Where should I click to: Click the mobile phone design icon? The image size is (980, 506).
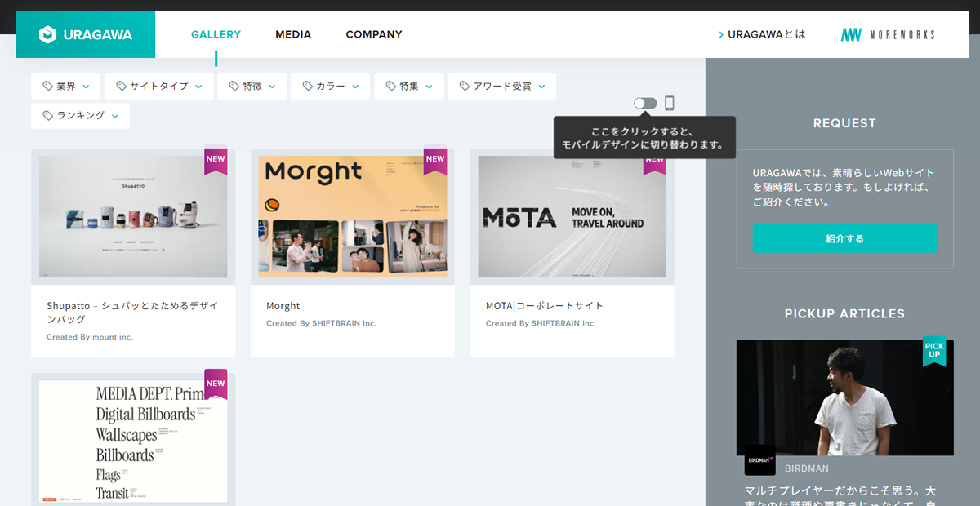[x=669, y=104]
